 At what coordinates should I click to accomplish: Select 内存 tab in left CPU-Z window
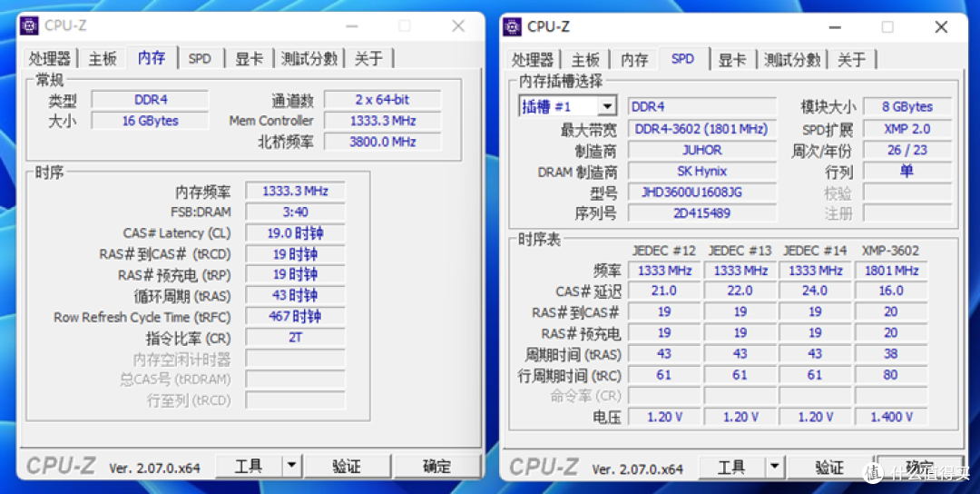[x=152, y=57]
